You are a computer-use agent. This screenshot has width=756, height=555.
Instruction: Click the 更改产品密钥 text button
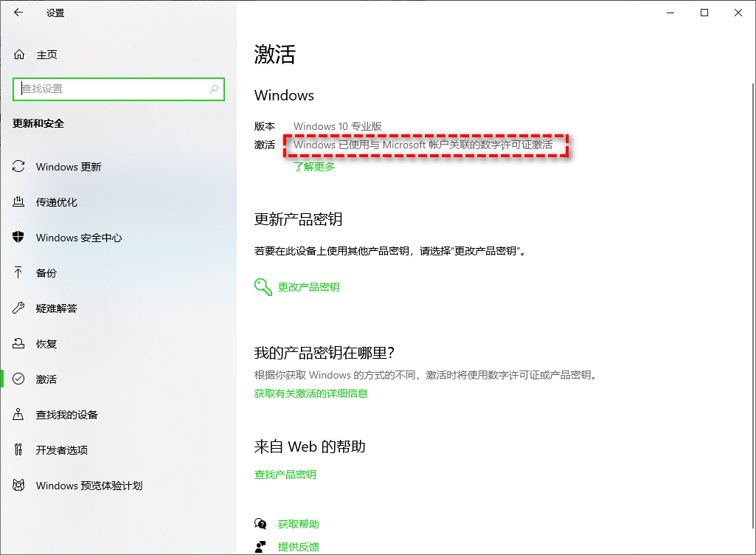pyautogui.click(x=307, y=286)
